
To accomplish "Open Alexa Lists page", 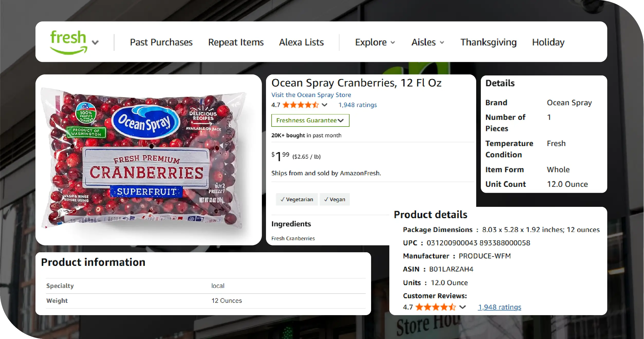I will tap(301, 42).
